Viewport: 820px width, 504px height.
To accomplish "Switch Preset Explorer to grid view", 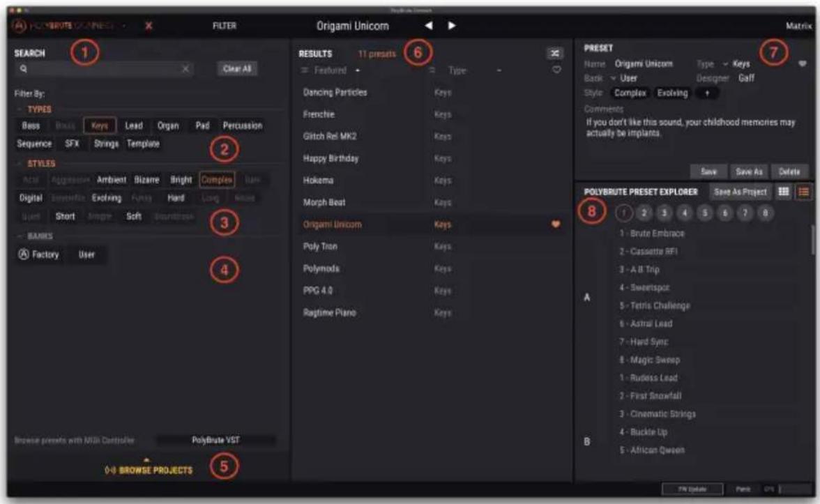I will pos(784,192).
